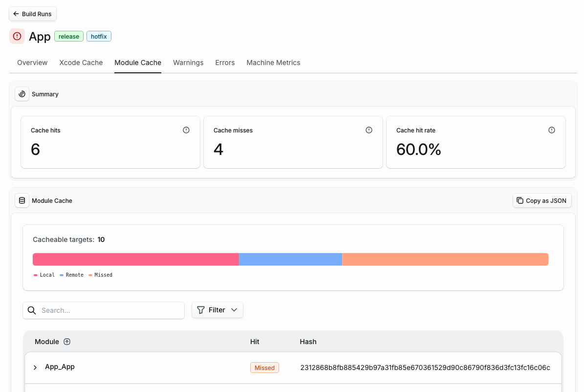This screenshot has width=584, height=392.
Task: Copy module cache as JSON
Action: 542,200
